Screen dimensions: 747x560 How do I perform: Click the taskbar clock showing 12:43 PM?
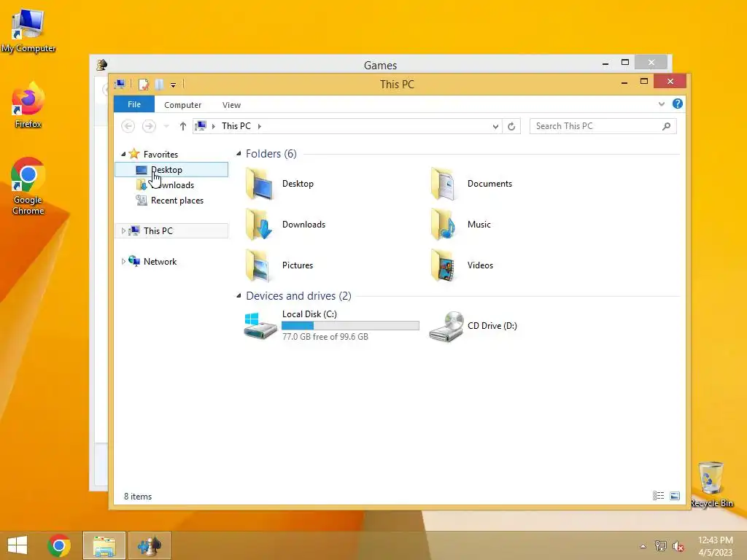(715, 545)
